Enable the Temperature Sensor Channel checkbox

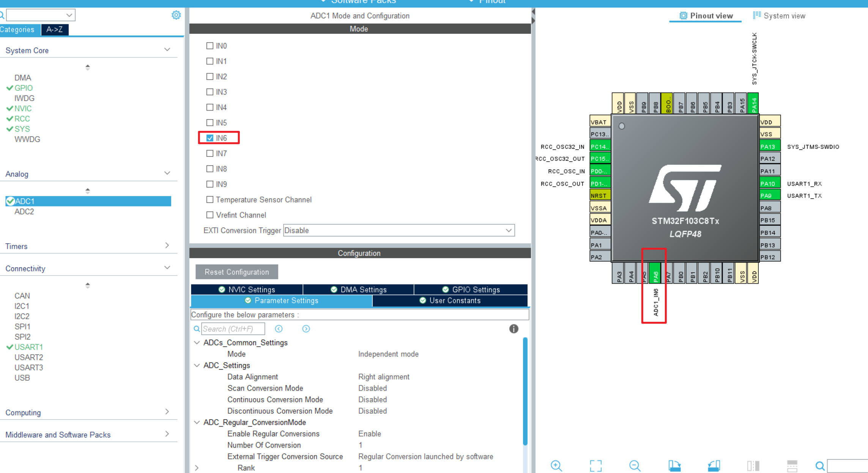[x=210, y=200]
